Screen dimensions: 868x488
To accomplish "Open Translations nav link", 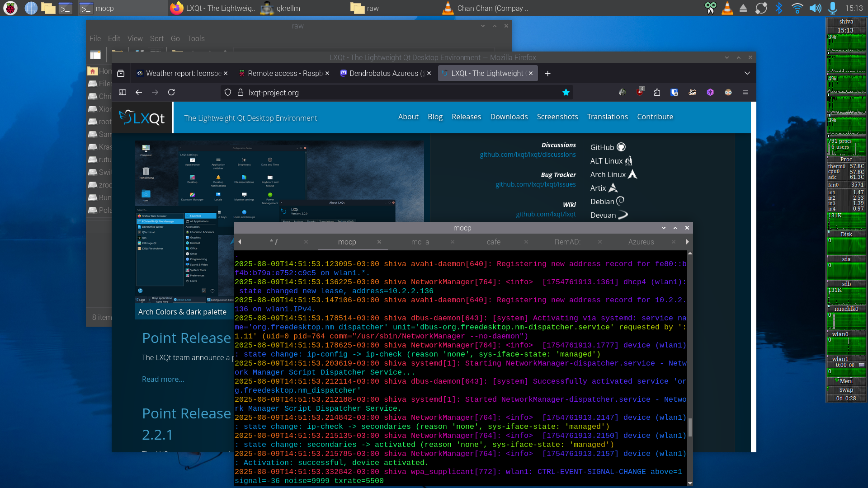I will click(607, 117).
